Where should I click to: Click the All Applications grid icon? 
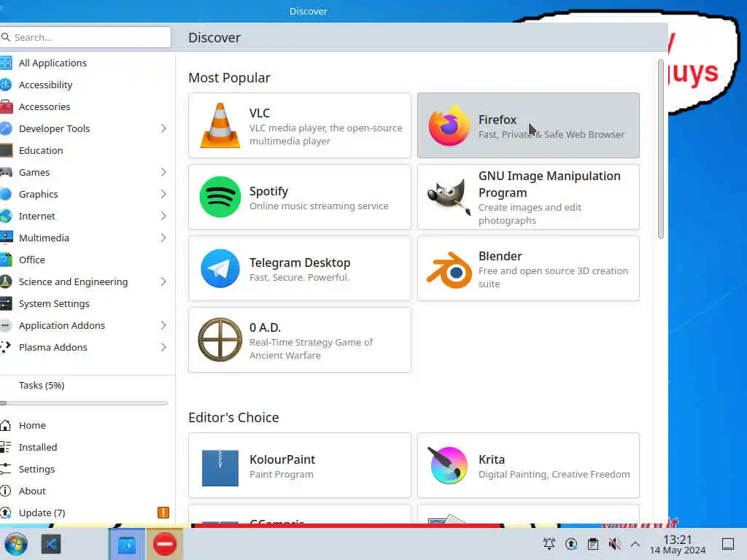pyautogui.click(x=6, y=63)
